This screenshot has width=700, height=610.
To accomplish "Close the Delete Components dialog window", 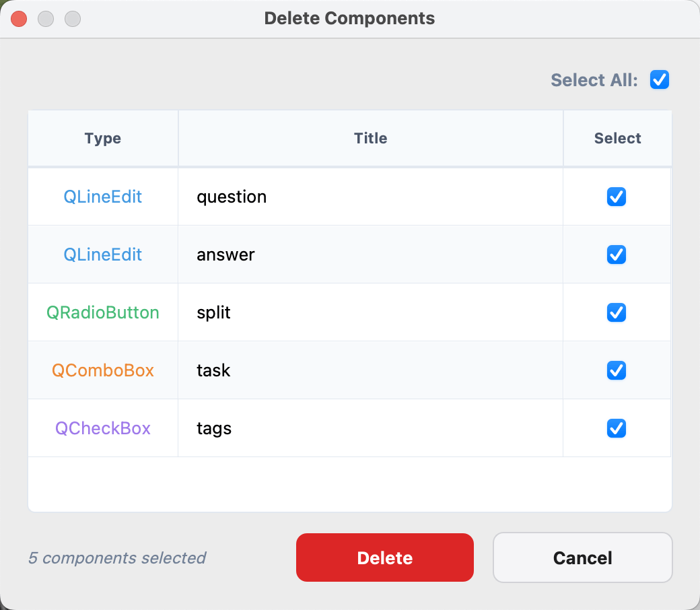I will click(x=19, y=19).
